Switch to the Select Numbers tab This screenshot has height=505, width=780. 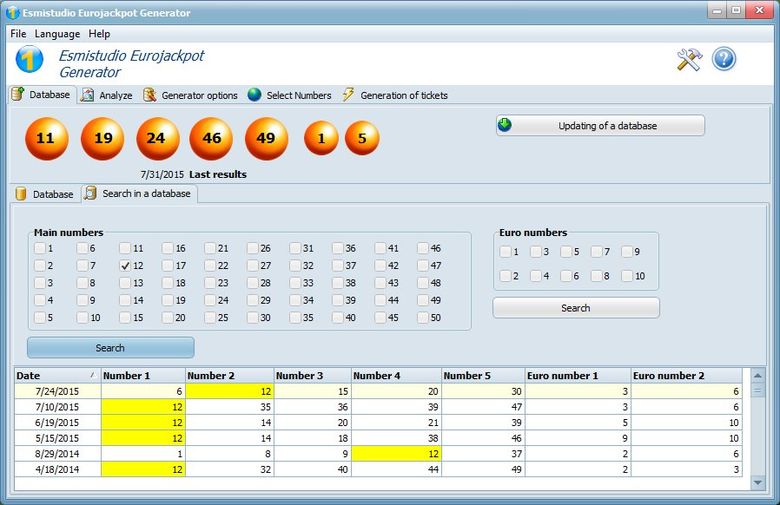pos(290,95)
